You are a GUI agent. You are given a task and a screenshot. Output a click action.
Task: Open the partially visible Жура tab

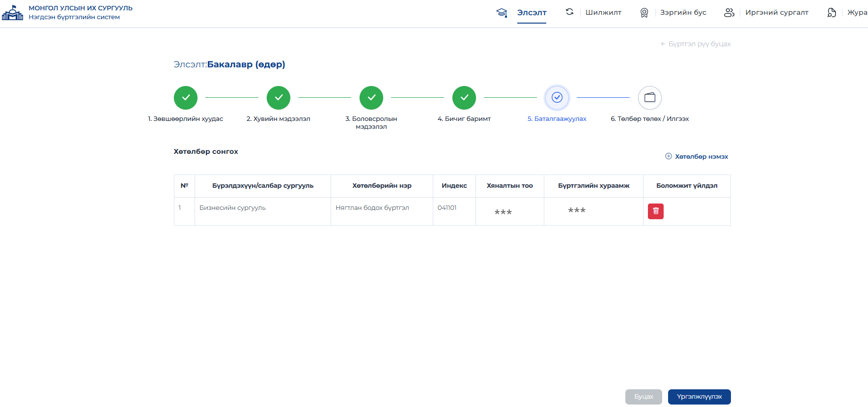(x=857, y=13)
